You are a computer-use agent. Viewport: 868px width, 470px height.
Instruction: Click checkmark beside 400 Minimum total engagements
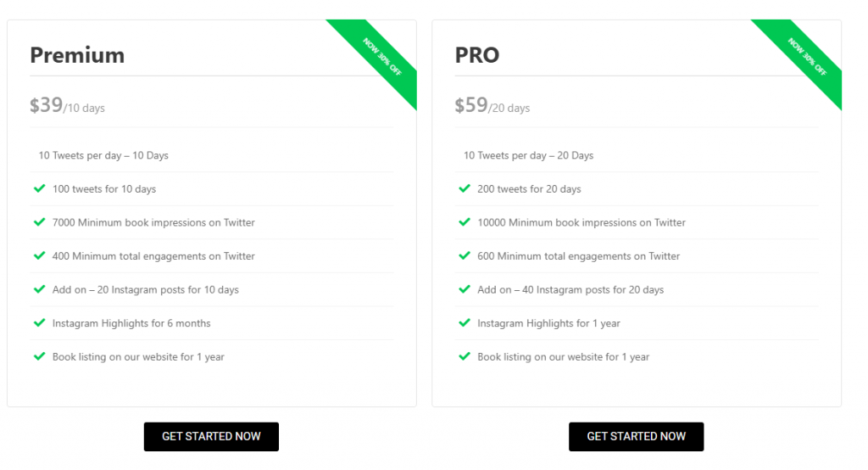[39, 255]
